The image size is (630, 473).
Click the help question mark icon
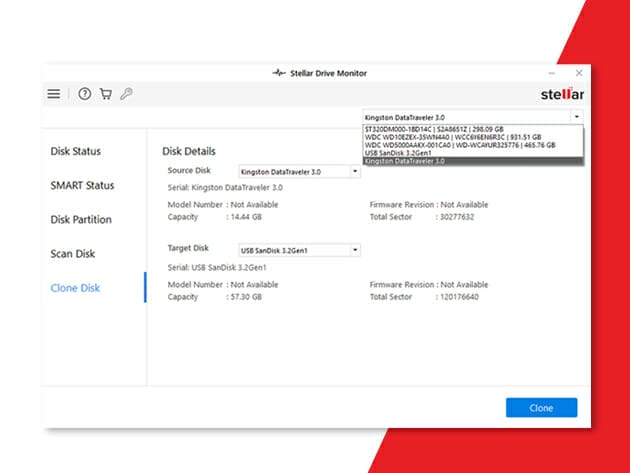click(x=85, y=94)
